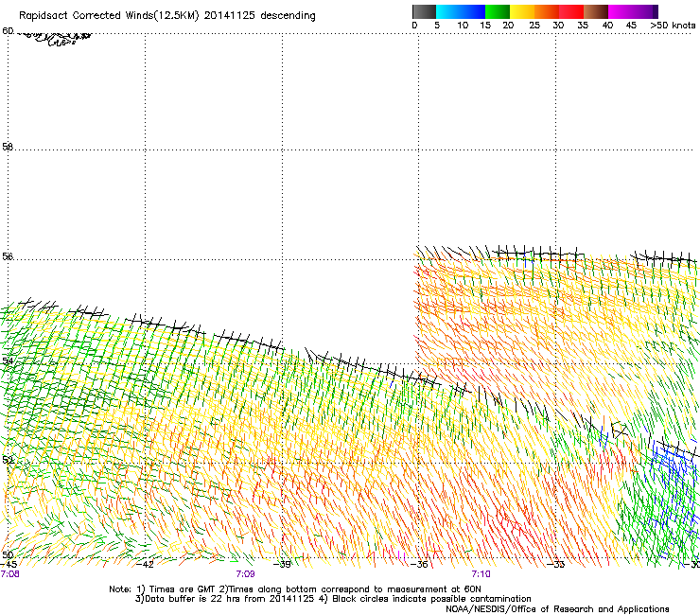Viewport: 700px width, 615px height.
Task: Click the '10' legend scale label
Action: coord(463,26)
